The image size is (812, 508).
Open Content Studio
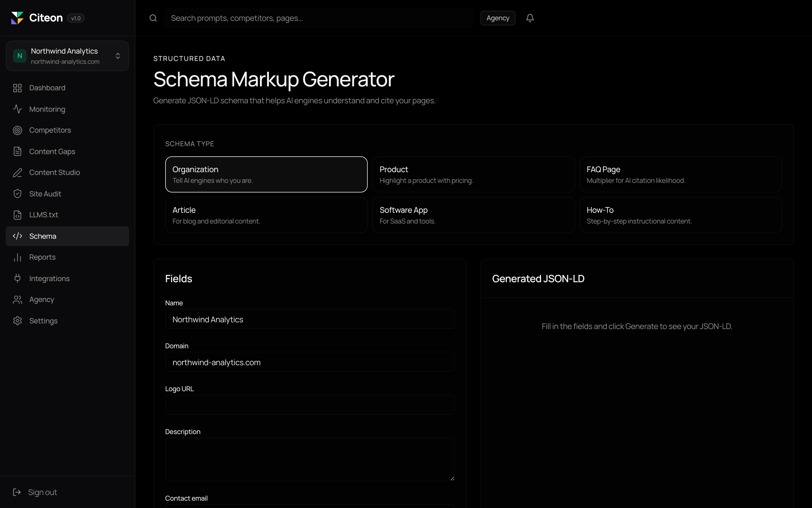(67, 173)
